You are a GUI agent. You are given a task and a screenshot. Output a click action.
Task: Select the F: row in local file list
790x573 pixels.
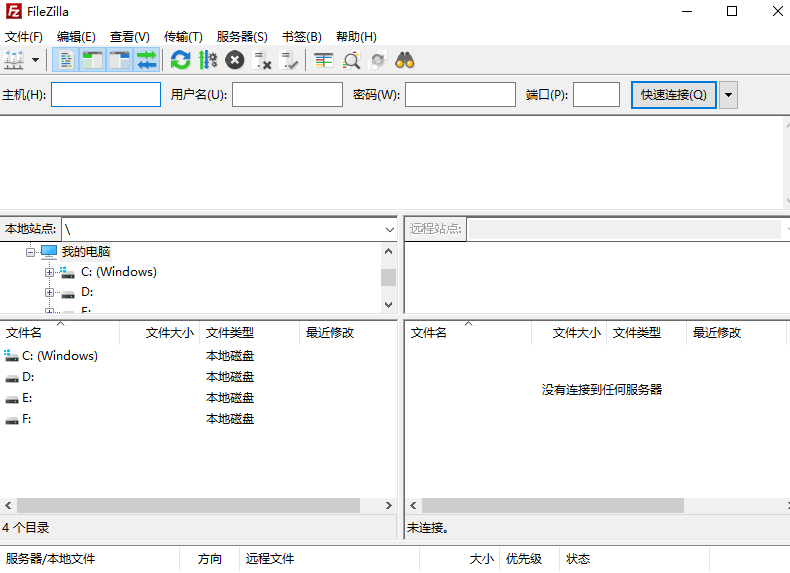(x=199, y=419)
